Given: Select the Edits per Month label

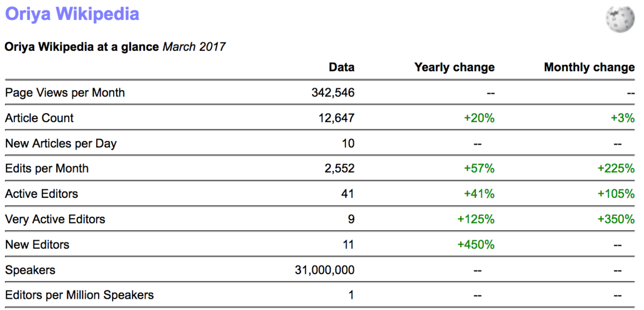Looking at the screenshot, I should click(x=47, y=168).
